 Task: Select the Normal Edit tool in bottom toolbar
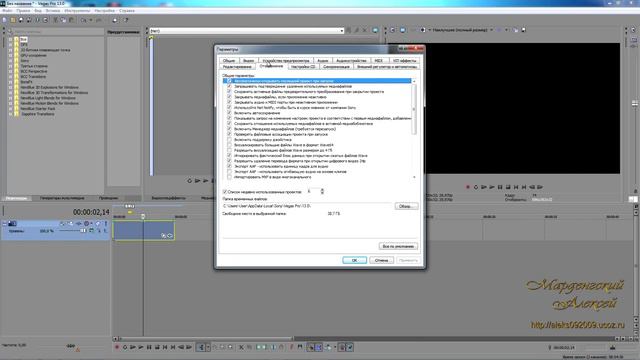(x=200, y=347)
